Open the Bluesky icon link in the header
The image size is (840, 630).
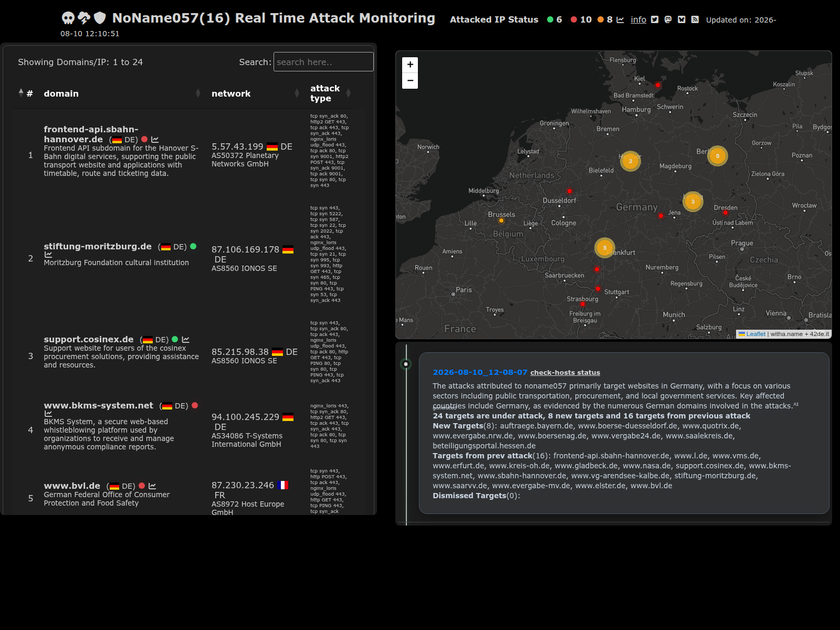pyautogui.click(x=681, y=20)
